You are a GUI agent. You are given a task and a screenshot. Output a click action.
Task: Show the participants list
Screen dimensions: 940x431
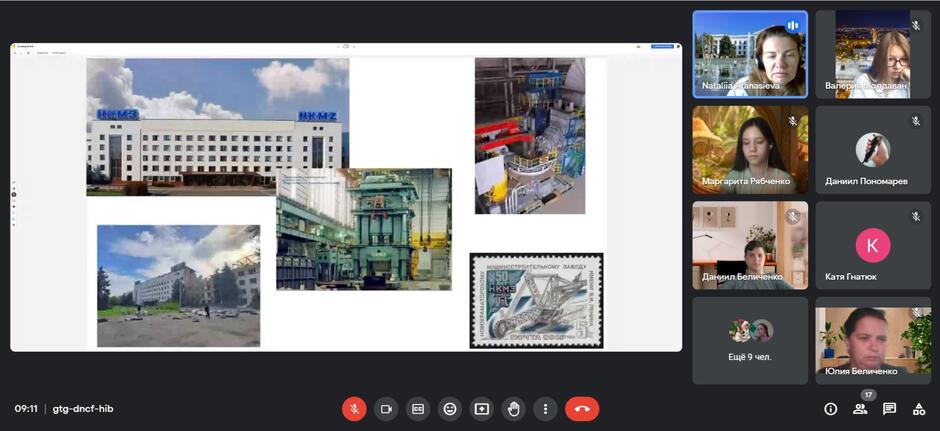click(860, 409)
